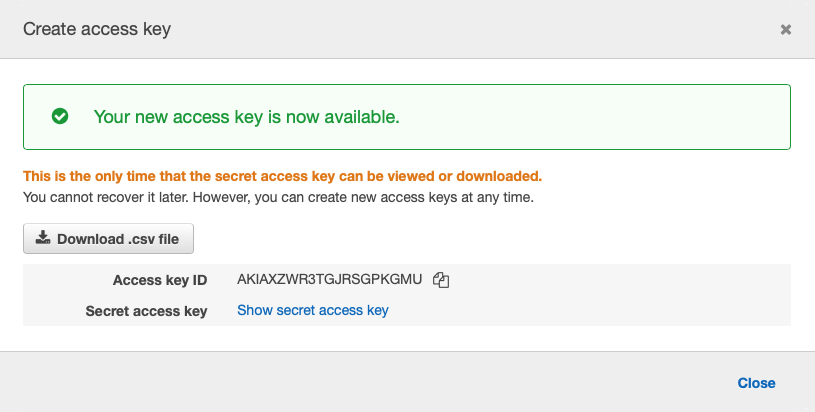Click the empty gray row right of the copy icon
This screenshot has height=412, width=815.
pos(619,280)
